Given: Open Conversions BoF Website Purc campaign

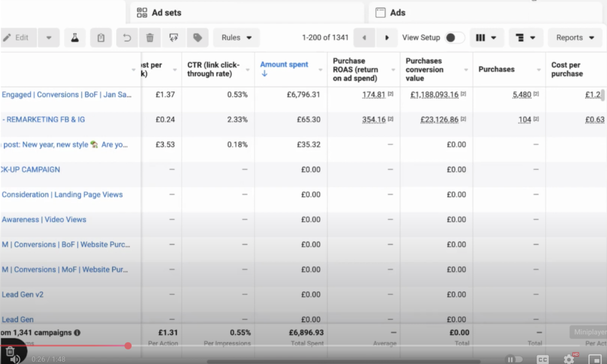Looking at the screenshot, I should 66,244.
